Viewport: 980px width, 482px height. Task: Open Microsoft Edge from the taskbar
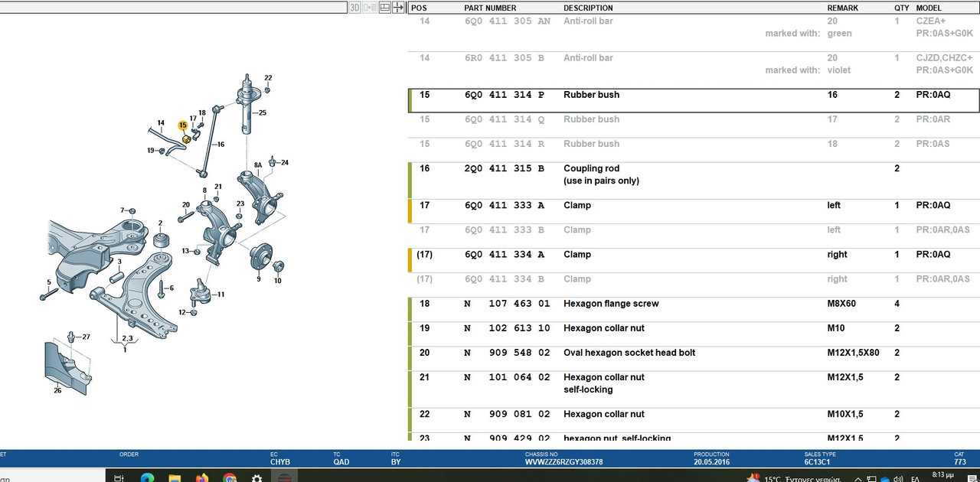point(148,477)
